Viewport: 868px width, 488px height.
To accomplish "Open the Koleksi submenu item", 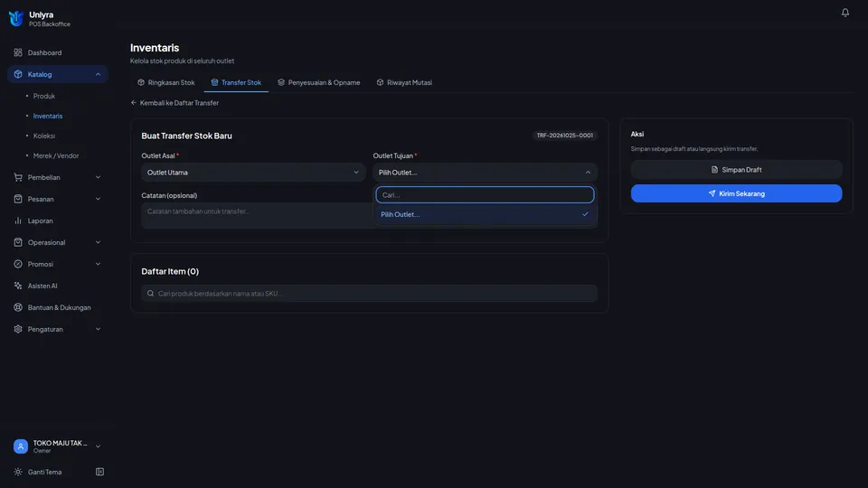I will [43, 136].
